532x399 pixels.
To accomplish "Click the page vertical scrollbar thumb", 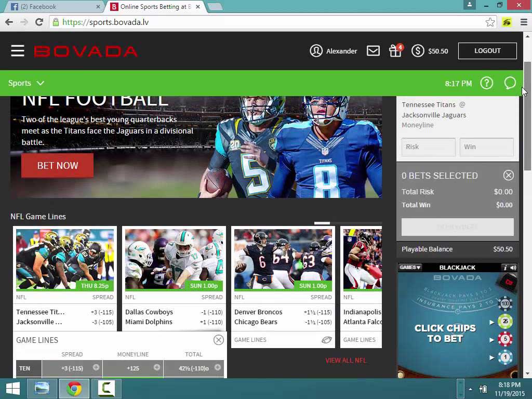I will pos(527,116).
